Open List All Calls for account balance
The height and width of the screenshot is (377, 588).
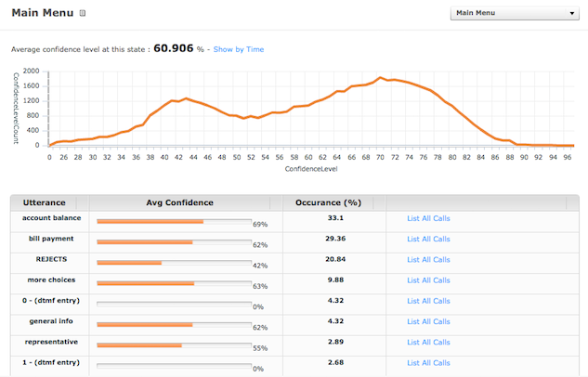tap(428, 218)
